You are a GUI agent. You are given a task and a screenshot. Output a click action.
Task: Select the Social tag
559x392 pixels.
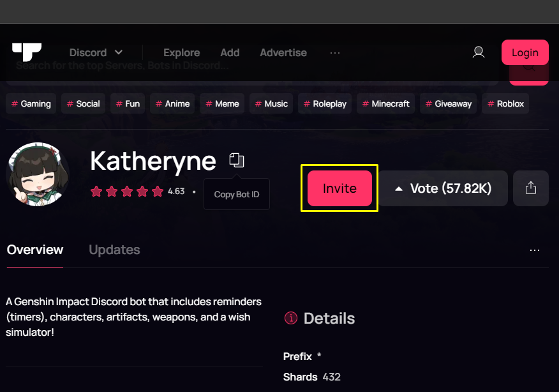(x=83, y=103)
